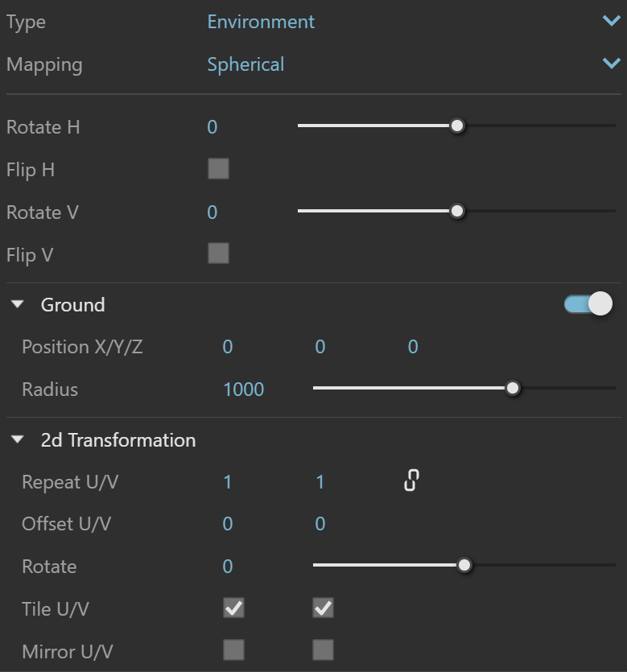The width and height of the screenshot is (627, 672).
Task: Collapse the 2d Transformation section
Action: tap(18, 439)
